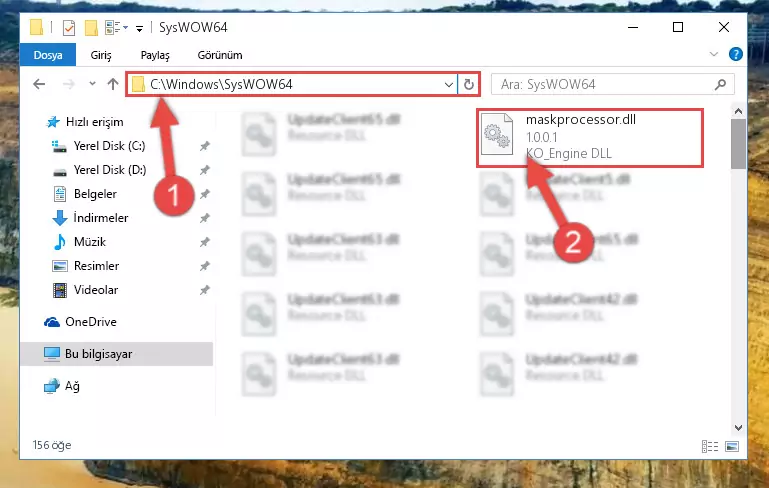The image size is (769, 488).
Task: Switch to large icons view layout
Action: (x=732, y=446)
